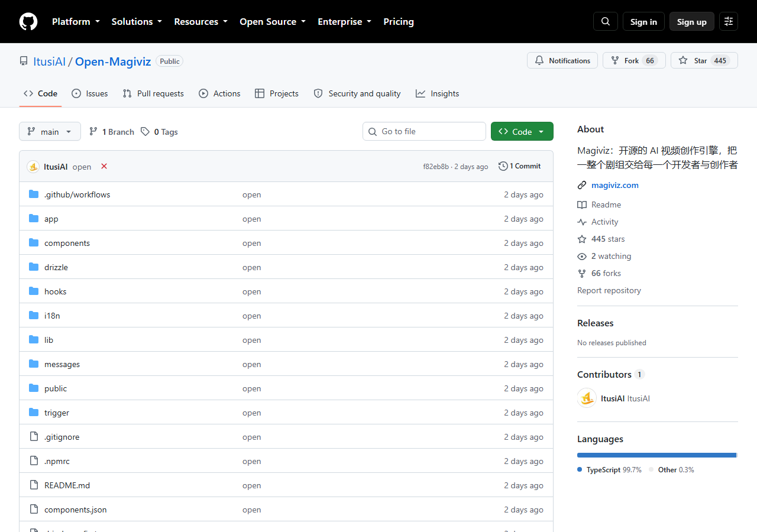Screen dimensions: 757x532
Task: Expand the Open Source menu
Action: click(273, 22)
